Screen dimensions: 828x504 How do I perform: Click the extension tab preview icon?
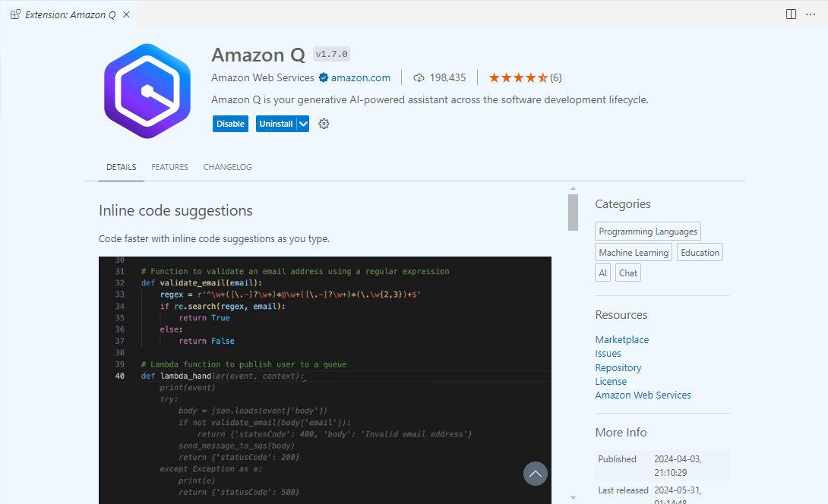(15, 14)
